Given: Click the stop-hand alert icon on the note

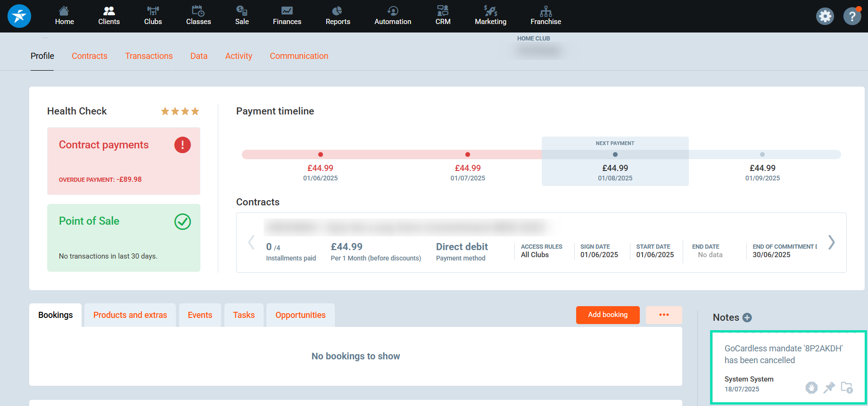Looking at the screenshot, I should (x=811, y=388).
